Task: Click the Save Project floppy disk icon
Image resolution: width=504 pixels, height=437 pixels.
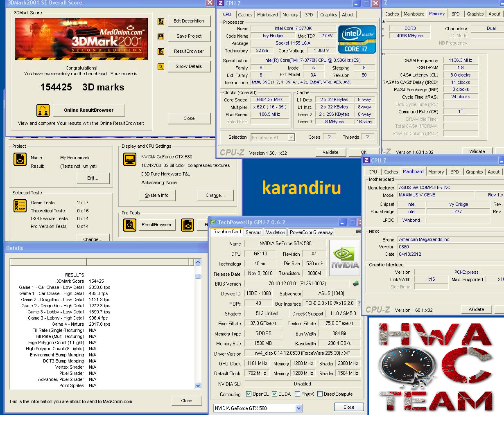Action: pyautogui.click(x=161, y=37)
